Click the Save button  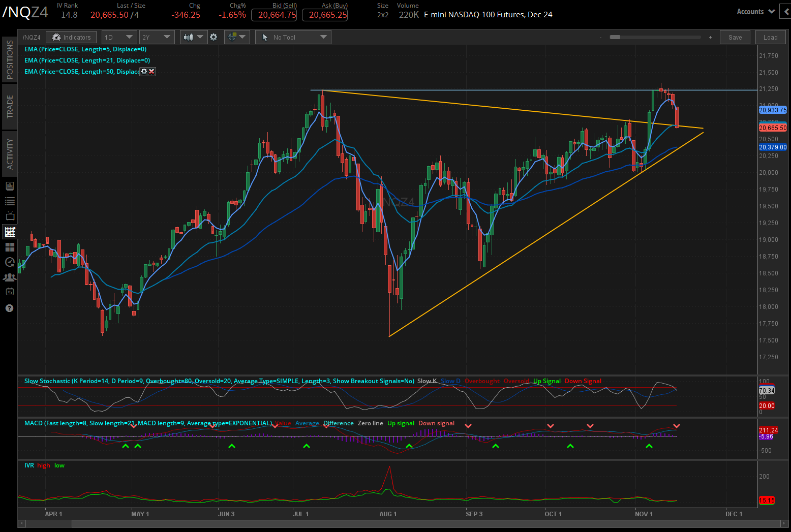click(735, 37)
